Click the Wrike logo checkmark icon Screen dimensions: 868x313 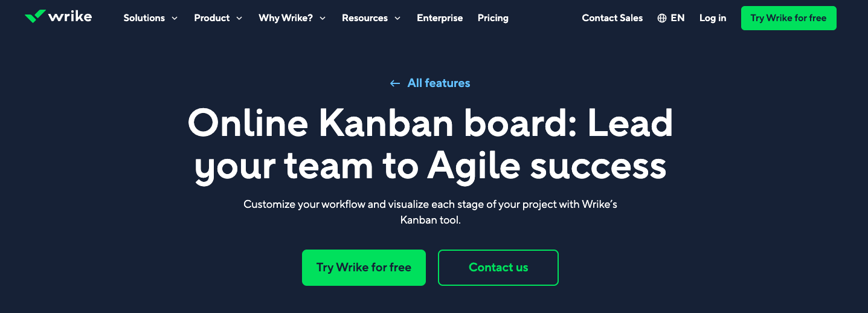click(x=35, y=16)
